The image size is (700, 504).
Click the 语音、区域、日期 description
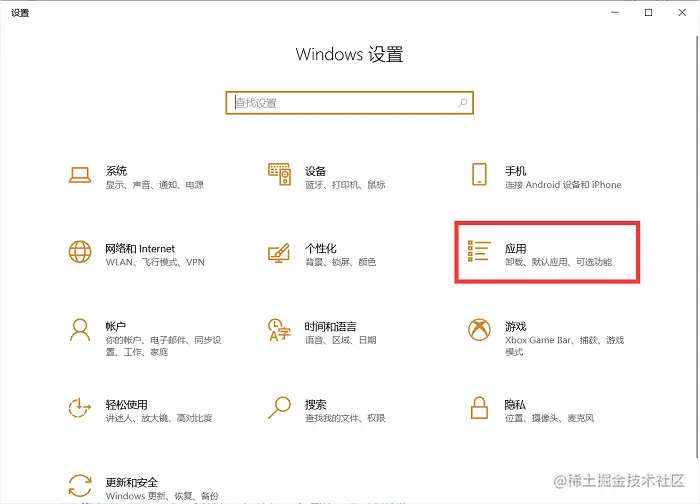point(341,340)
